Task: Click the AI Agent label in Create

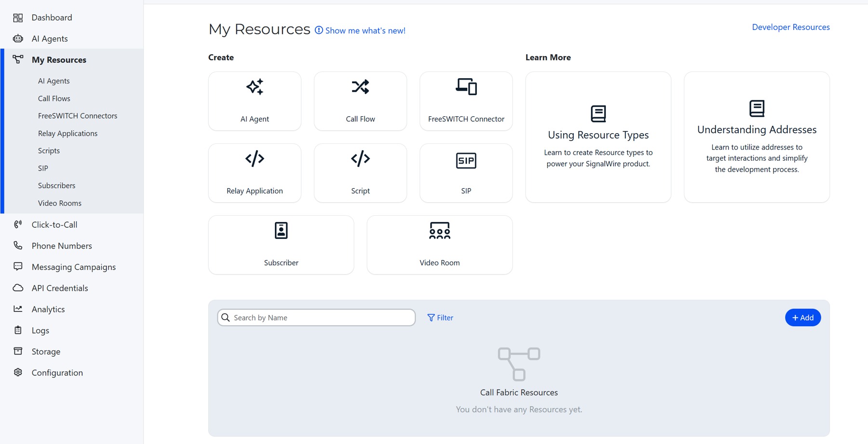Action: coord(255,119)
